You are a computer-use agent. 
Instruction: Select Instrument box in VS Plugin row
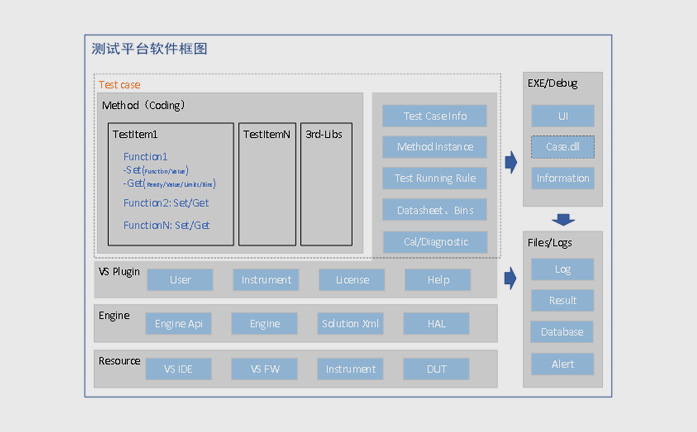point(266,280)
